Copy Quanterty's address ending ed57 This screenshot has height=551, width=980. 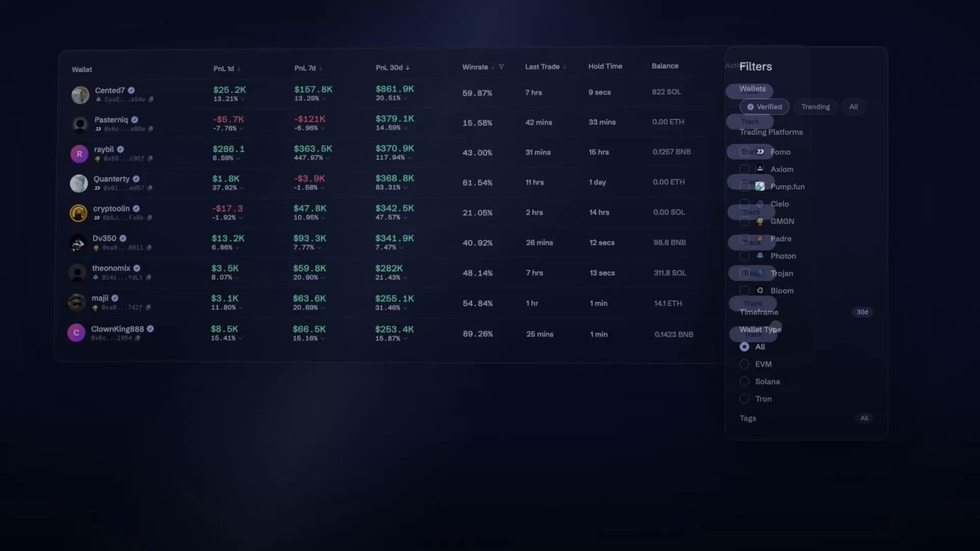150,188
